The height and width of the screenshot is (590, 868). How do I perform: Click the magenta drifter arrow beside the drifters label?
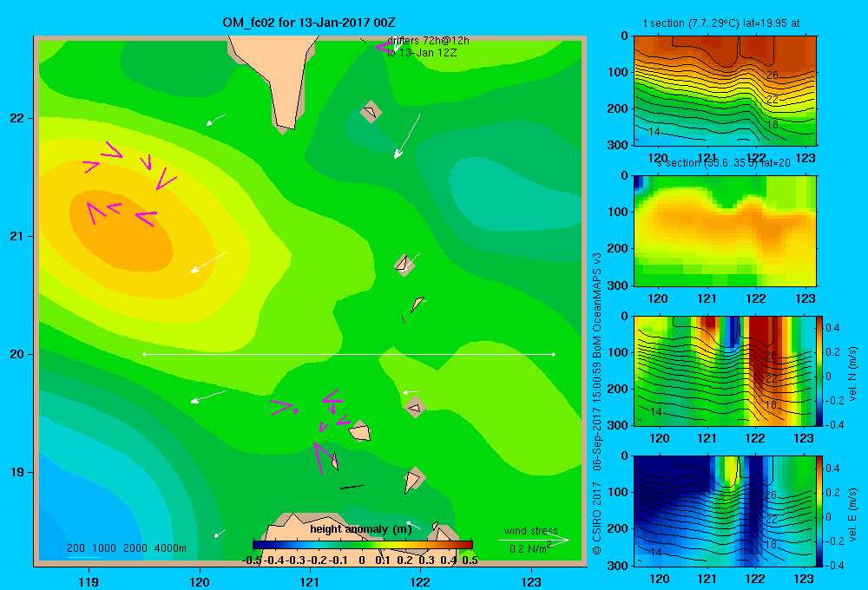385,48
